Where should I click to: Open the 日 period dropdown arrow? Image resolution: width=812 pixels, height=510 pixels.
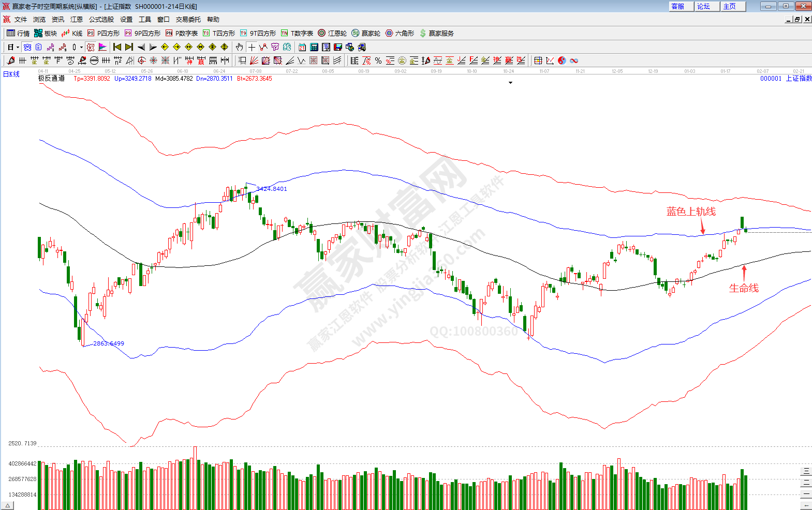click(18, 48)
